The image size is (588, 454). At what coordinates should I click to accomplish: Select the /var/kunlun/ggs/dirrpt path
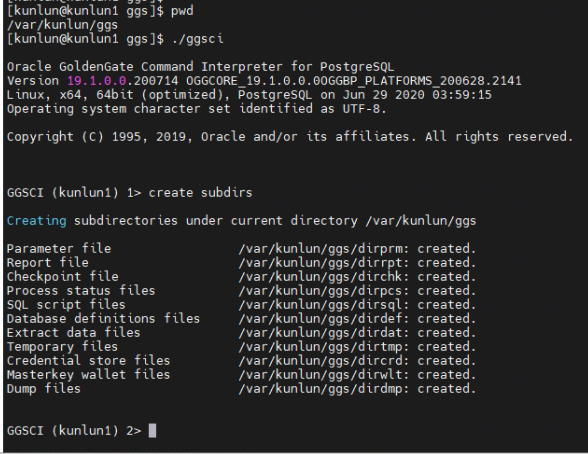click(x=321, y=262)
